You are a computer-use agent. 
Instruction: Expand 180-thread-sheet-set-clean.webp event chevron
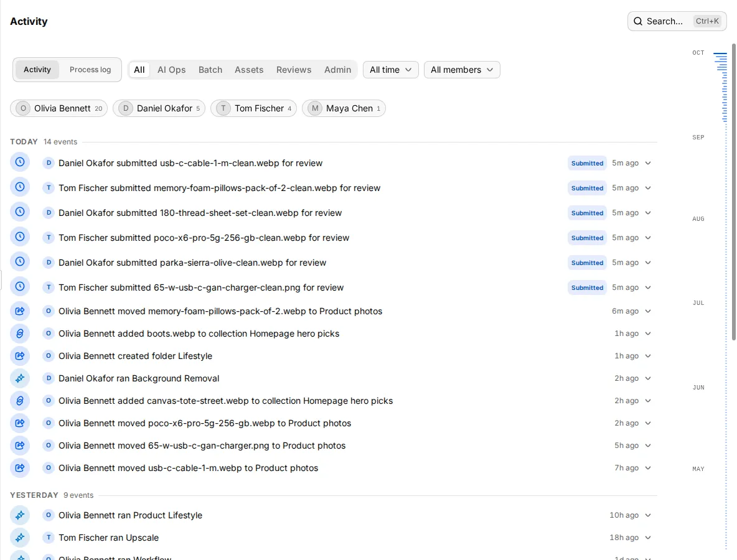[x=648, y=213]
